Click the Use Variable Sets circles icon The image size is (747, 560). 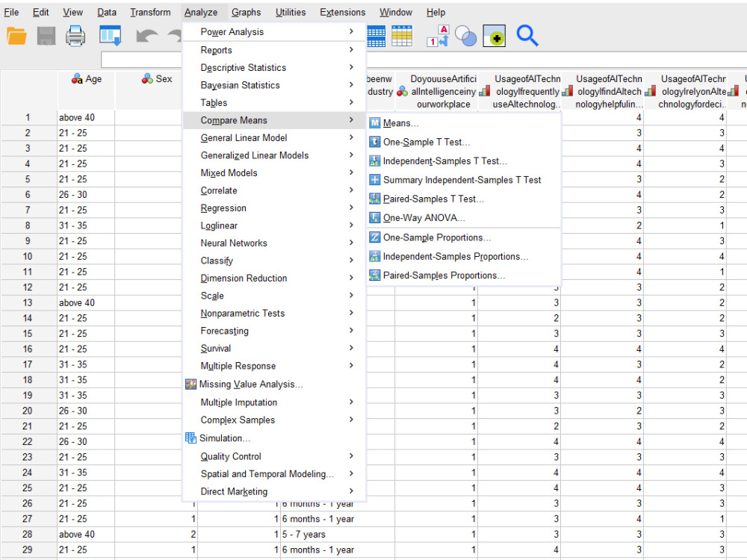pos(465,36)
